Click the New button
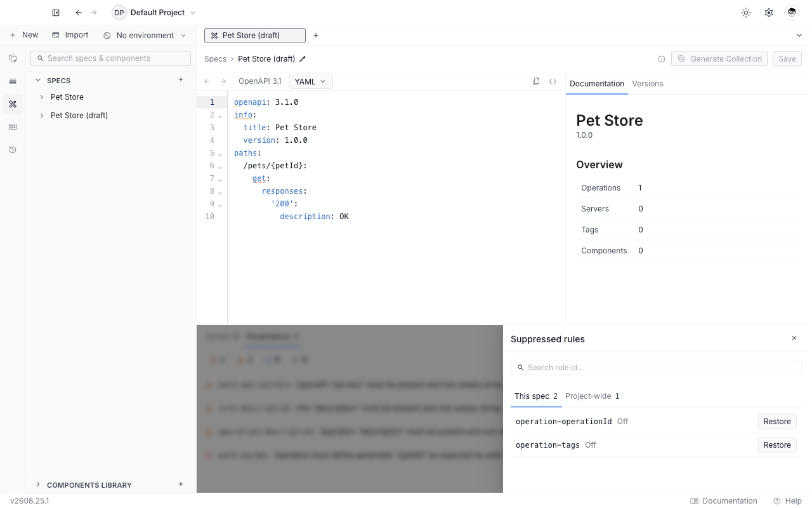The image size is (812, 508). point(24,35)
